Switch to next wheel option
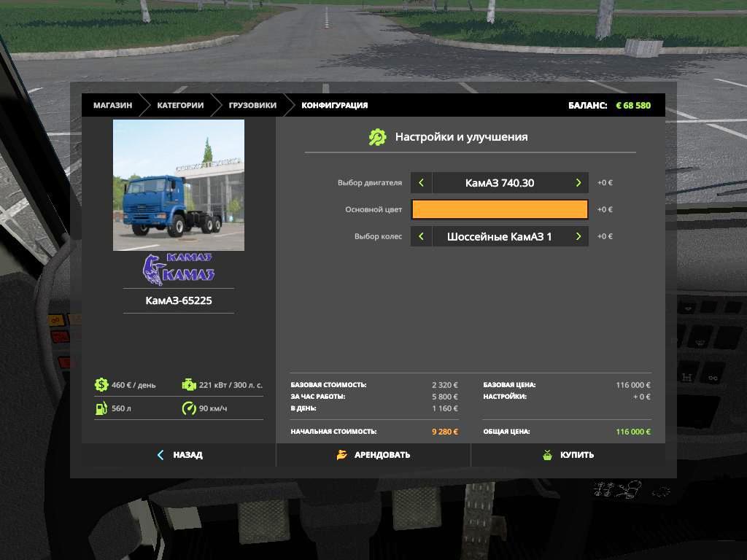This screenshot has height=560, width=747. (x=578, y=236)
